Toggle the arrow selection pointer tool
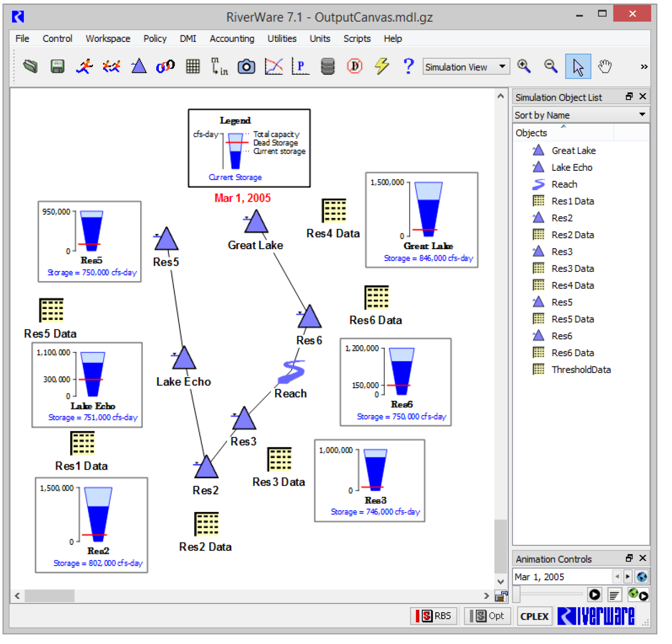Screen dimensions: 672x644 point(577,67)
